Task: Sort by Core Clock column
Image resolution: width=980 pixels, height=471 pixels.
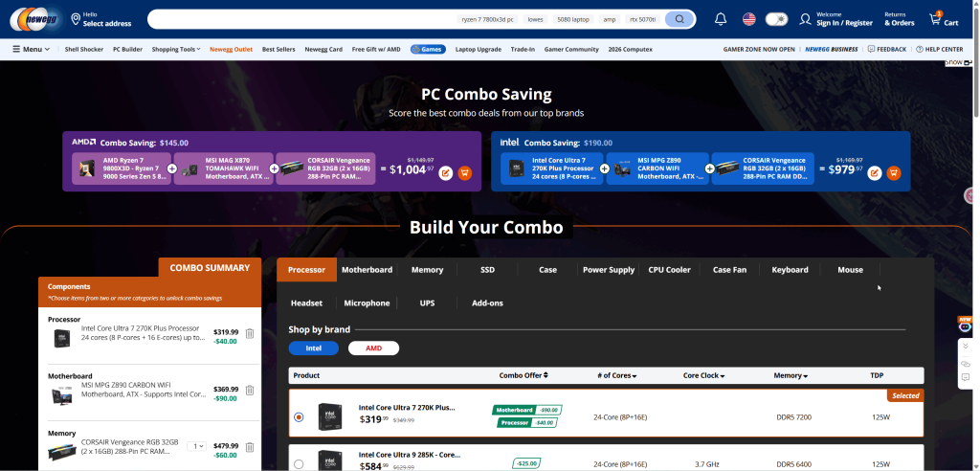Action: pyautogui.click(x=703, y=376)
